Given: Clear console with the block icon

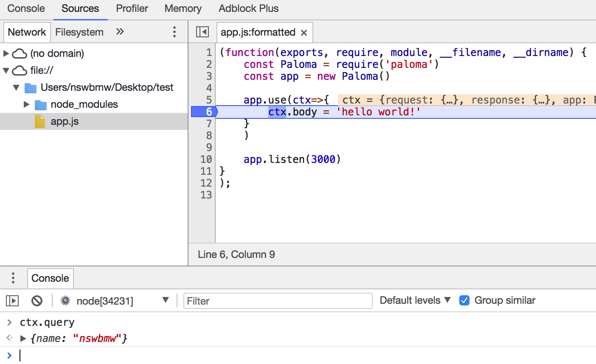Looking at the screenshot, I should click(37, 301).
